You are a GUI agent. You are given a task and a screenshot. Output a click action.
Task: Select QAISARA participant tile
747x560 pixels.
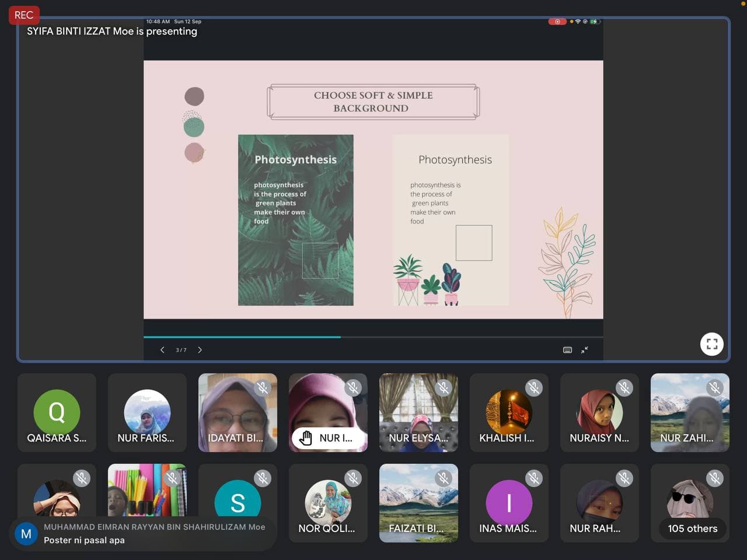tap(57, 412)
